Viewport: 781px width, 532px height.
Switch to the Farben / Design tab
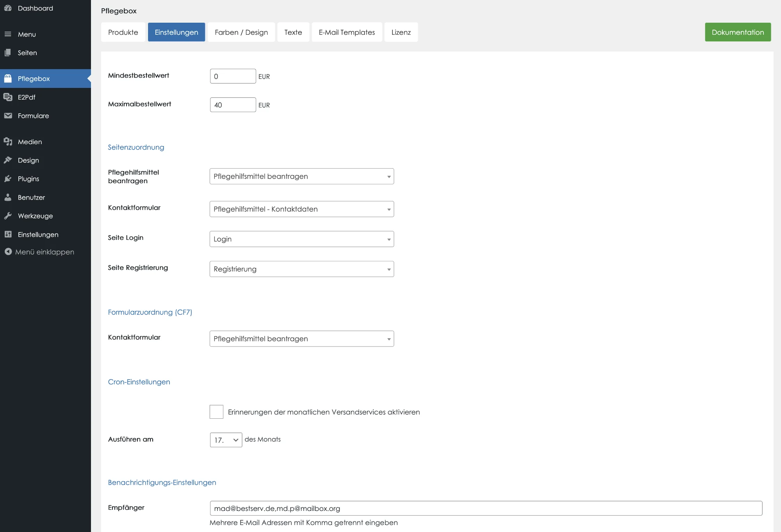point(241,32)
